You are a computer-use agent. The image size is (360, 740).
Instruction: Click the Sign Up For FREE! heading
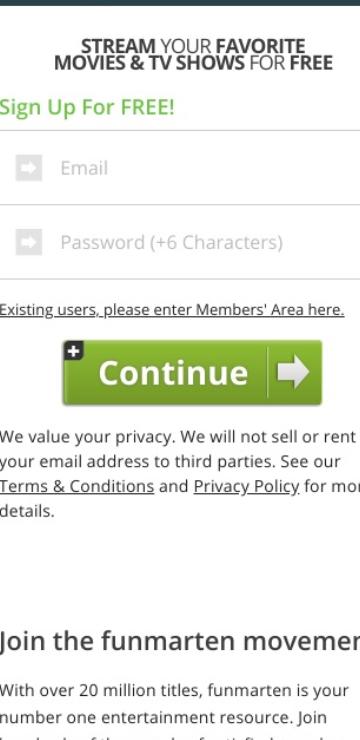[x=87, y=107]
